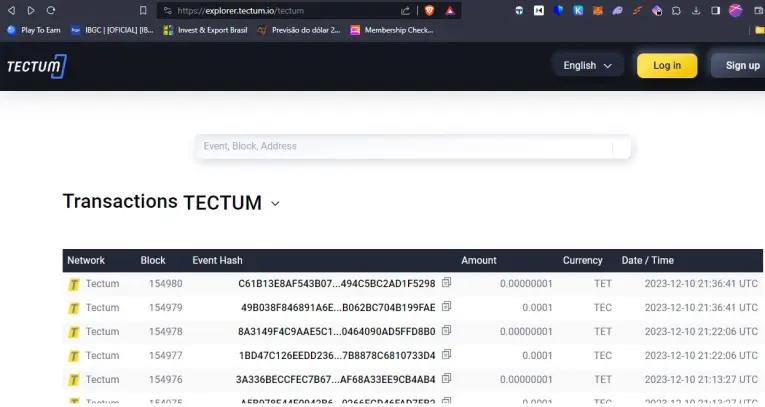Click the Log in button
This screenshot has width=765, height=407.
click(x=667, y=65)
